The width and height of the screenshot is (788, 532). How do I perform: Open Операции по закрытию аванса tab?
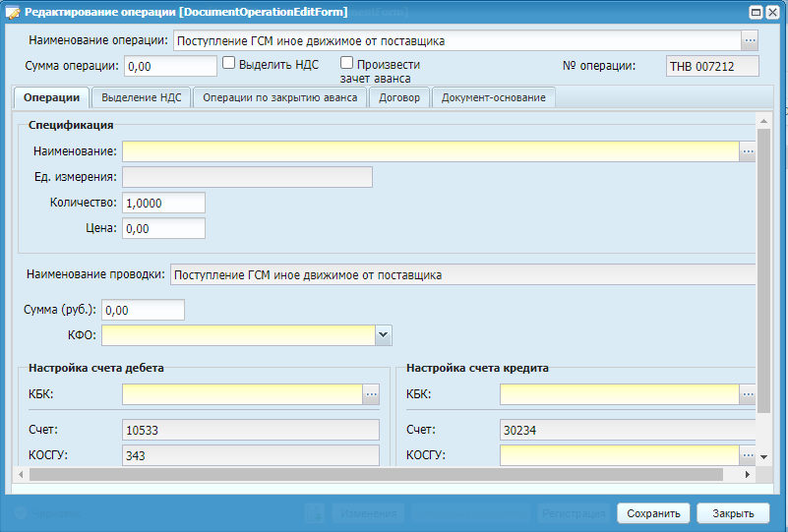pyautogui.click(x=280, y=97)
